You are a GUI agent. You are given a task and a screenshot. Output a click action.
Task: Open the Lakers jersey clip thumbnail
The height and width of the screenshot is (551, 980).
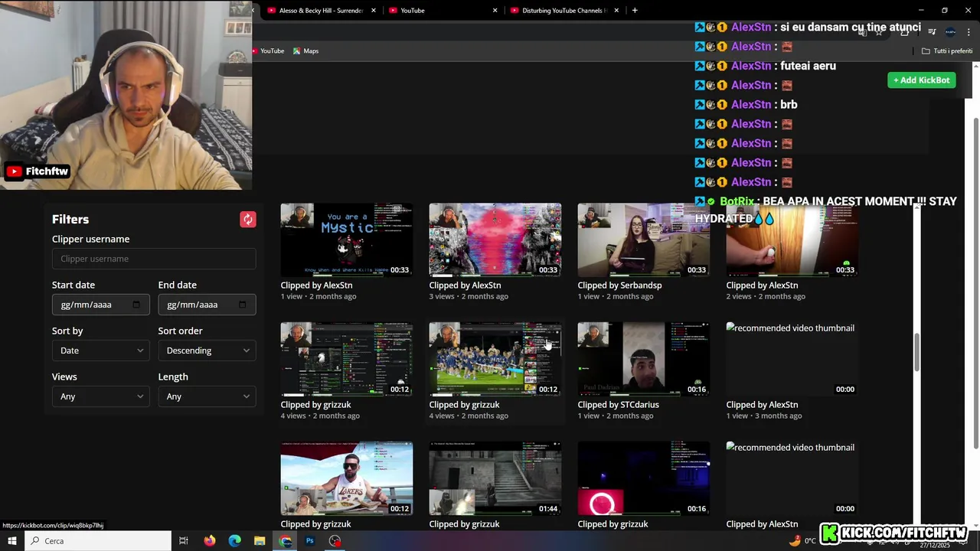[347, 478]
